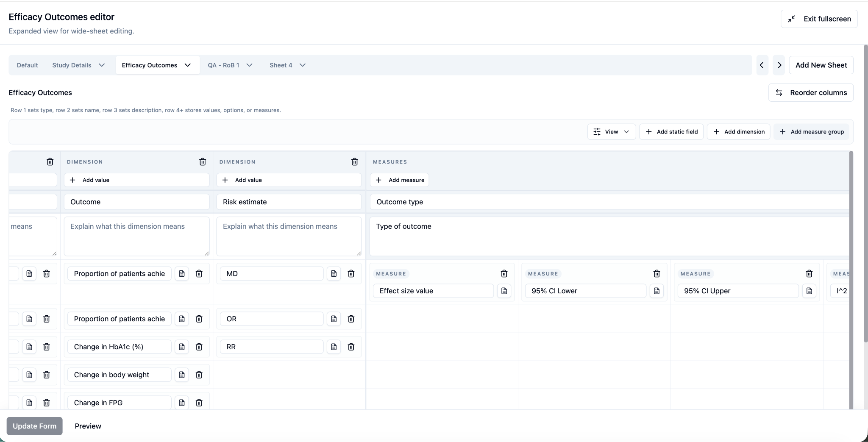The width and height of the screenshot is (868, 442).
Task: Open description icon for Change in FPG
Action: (182, 403)
